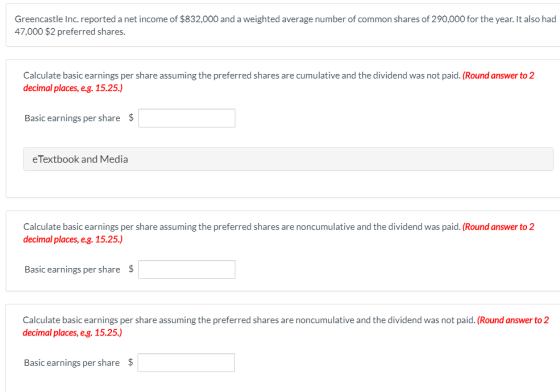This screenshot has width=560, height=392.
Task: Click the dollar sign beside the second input
Action: pyautogui.click(x=131, y=269)
